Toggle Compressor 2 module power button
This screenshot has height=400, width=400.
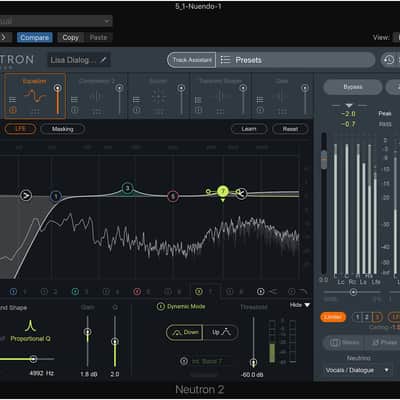click(75, 109)
